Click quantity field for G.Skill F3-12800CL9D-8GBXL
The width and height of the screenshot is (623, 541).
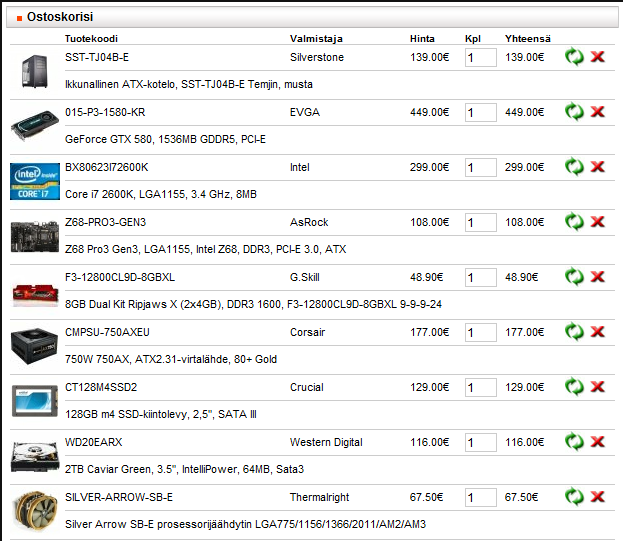pyautogui.click(x=481, y=278)
